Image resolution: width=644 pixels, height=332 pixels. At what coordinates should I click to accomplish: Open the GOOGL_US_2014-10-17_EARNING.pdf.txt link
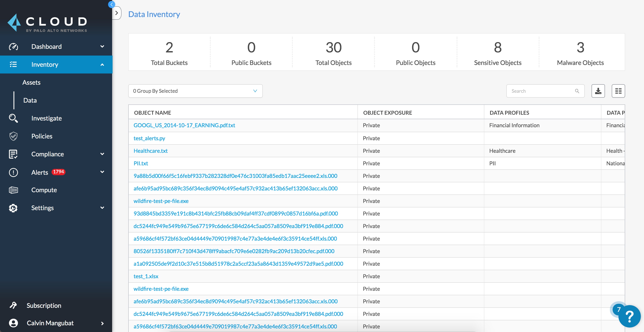[184, 125]
